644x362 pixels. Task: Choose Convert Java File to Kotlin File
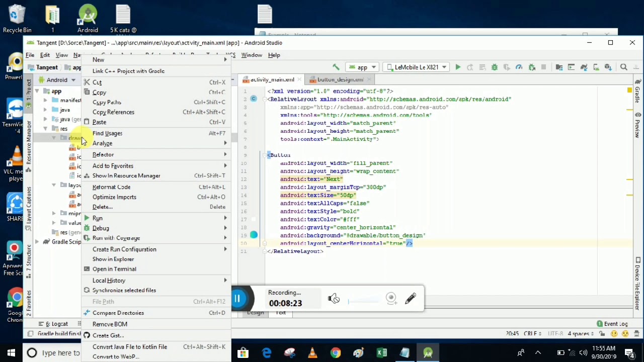click(156, 347)
